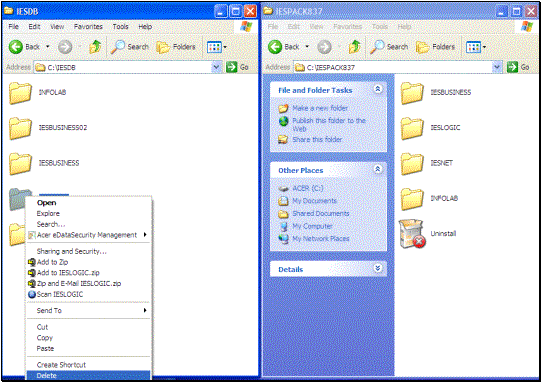Collapse File and Folder Tasks panel
The image size is (541, 382).
378,89
